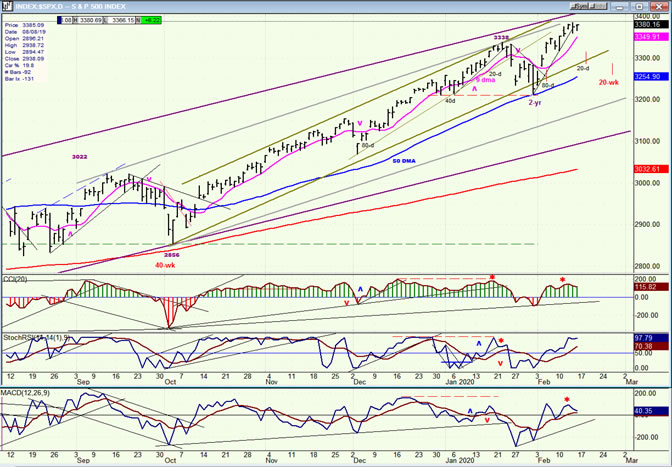Close the S&P 500 Index chart window

tap(659, 6)
